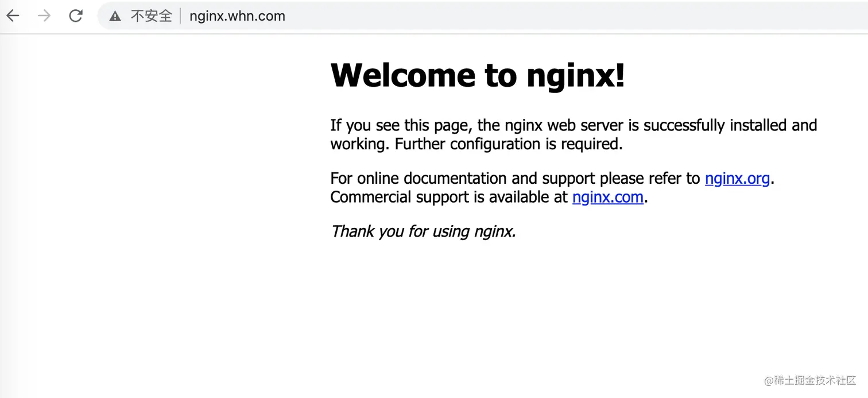Click the forward navigation arrow
Viewport: 868px width, 398px height.
point(44,16)
